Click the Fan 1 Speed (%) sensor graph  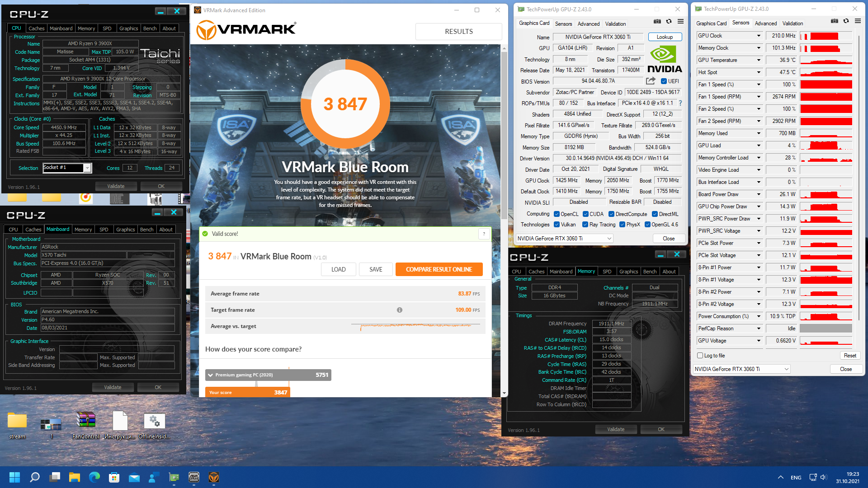pyautogui.click(x=826, y=84)
